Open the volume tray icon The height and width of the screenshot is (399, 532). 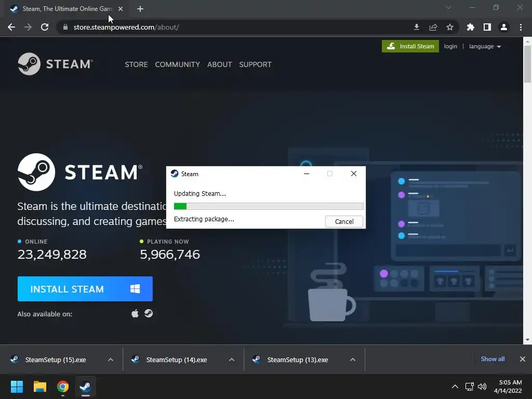(x=482, y=387)
